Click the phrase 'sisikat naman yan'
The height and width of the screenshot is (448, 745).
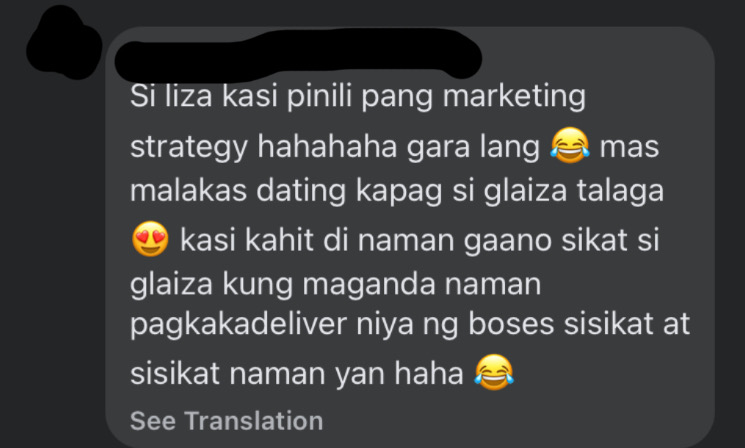click(x=257, y=374)
